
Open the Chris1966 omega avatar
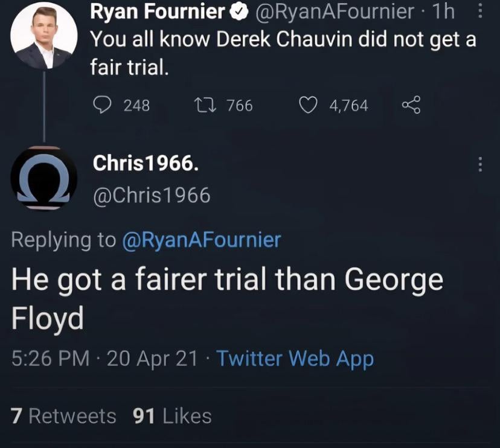pyautogui.click(x=44, y=179)
